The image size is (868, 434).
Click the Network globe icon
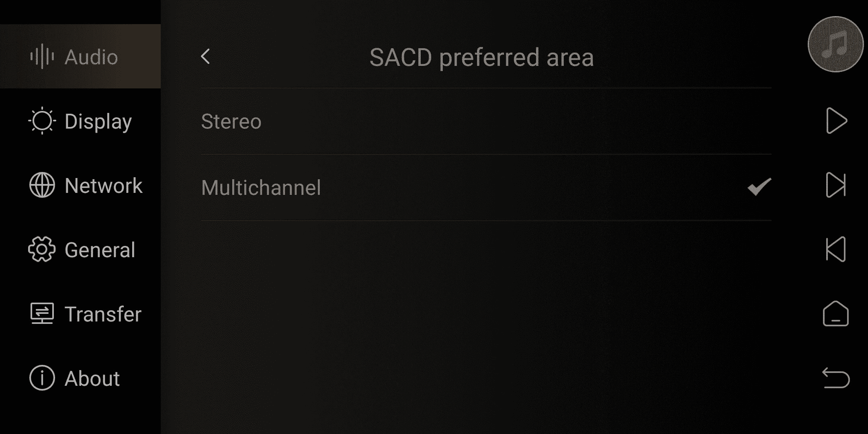42,185
